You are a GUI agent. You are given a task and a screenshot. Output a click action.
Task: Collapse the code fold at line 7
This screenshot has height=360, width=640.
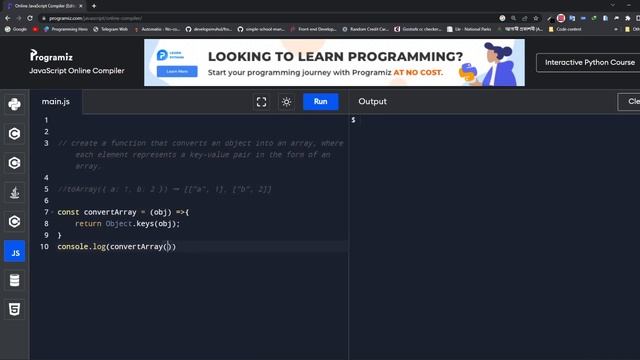coord(52,212)
